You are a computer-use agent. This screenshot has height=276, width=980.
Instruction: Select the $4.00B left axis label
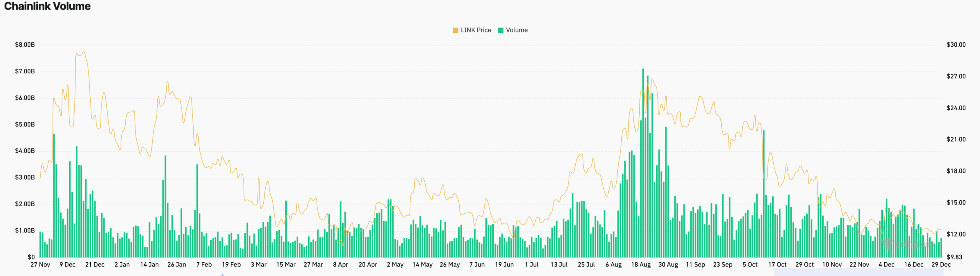pos(25,151)
